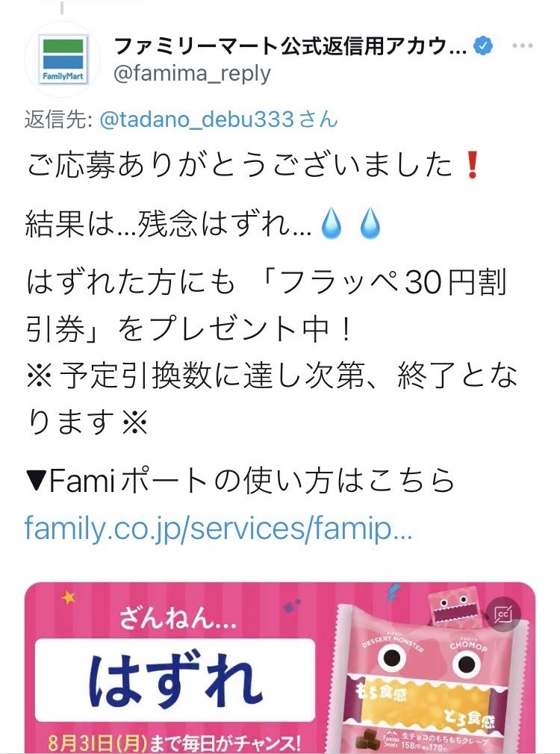This screenshot has width=560, height=754.
Task: Click the blue verified badge
Action: point(484,46)
